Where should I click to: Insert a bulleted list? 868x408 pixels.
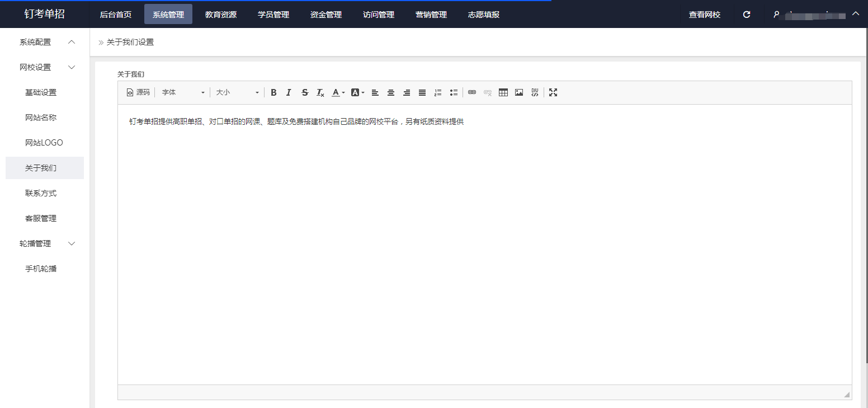coord(454,92)
